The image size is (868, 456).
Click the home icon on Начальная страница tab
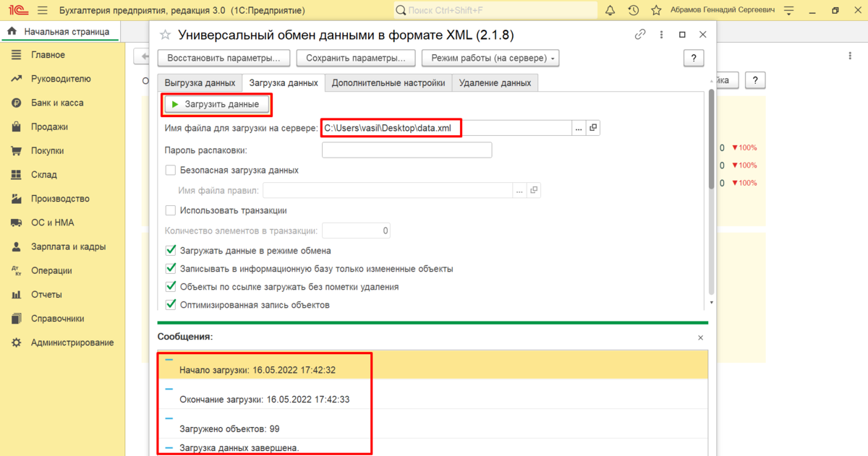pos(12,31)
